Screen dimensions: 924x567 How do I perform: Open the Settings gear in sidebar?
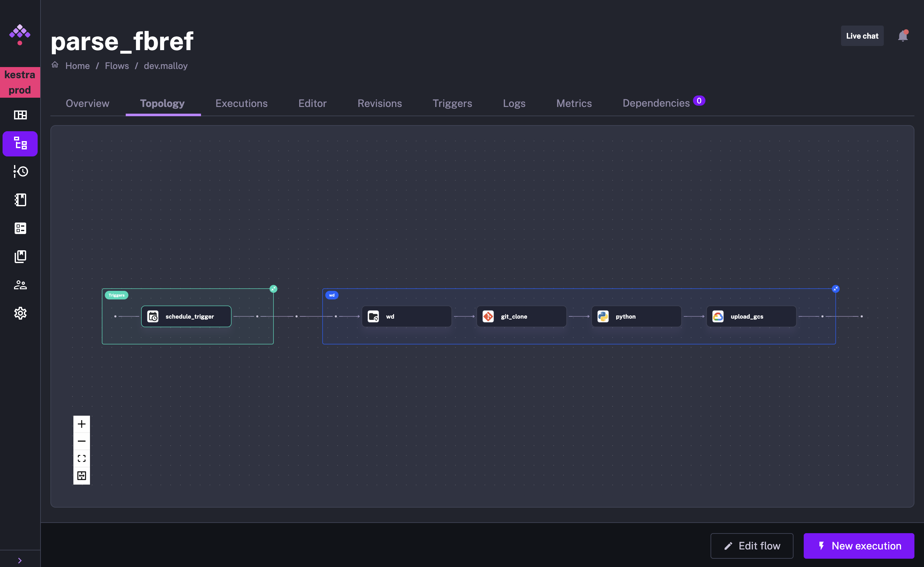20,313
